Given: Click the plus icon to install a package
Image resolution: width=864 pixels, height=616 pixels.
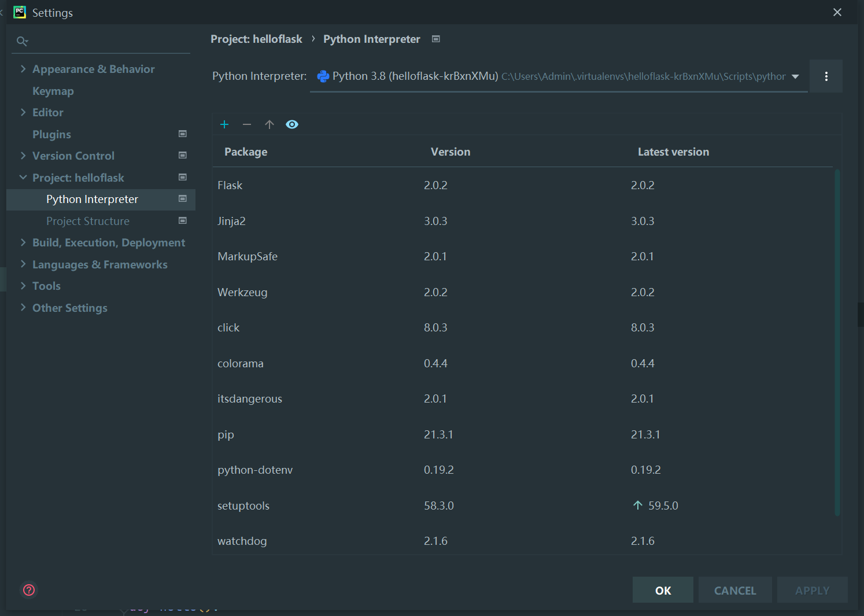Looking at the screenshot, I should pyautogui.click(x=224, y=124).
